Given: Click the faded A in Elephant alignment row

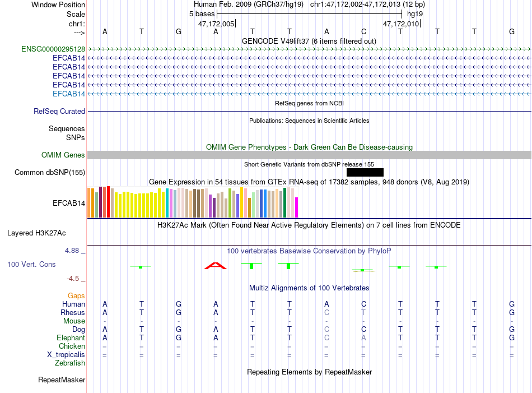Looking at the screenshot, I should click(x=363, y=337).
